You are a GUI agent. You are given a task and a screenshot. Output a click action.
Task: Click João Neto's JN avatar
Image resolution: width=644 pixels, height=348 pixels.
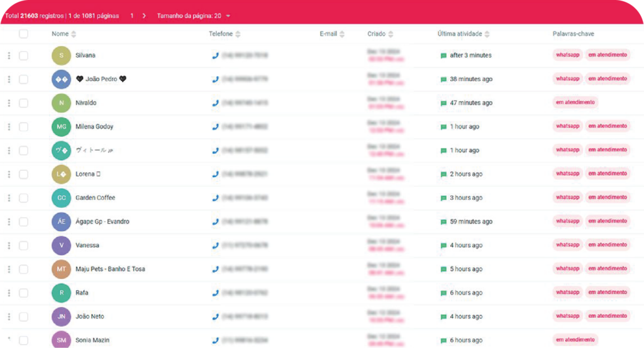61,317
